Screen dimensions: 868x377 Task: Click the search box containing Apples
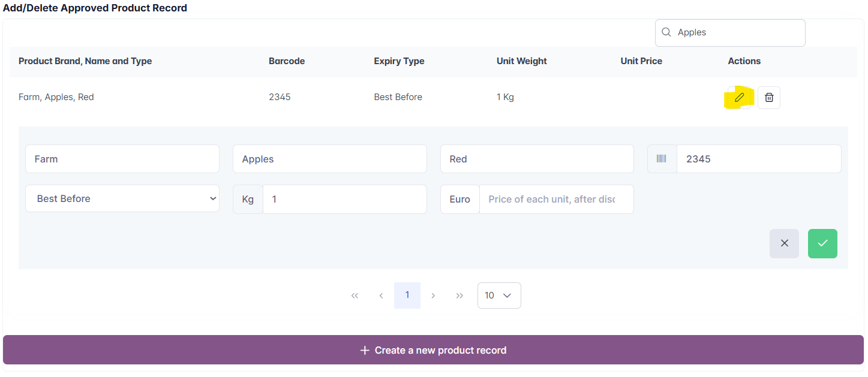[x=737, y=32]
